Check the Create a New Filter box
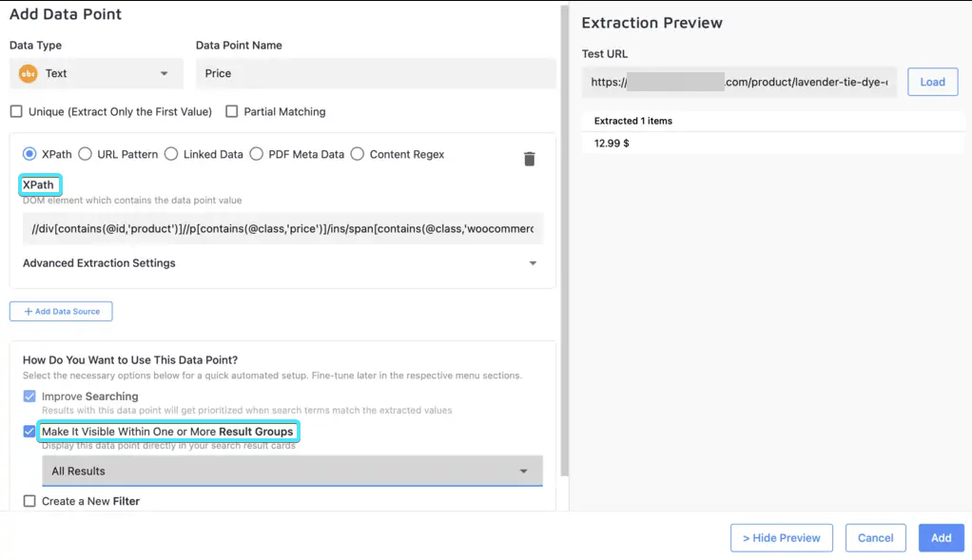The height and width of the screenshot is (560, 972). (x=29, y=501)
